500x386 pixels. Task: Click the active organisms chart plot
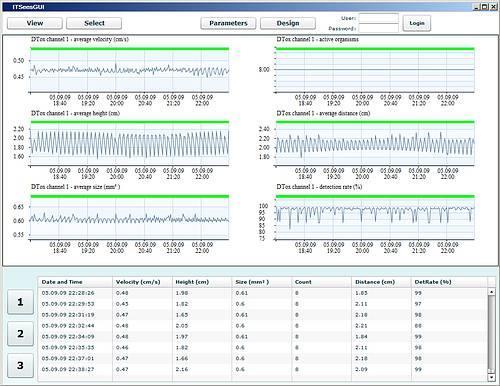tap(375, 71)
